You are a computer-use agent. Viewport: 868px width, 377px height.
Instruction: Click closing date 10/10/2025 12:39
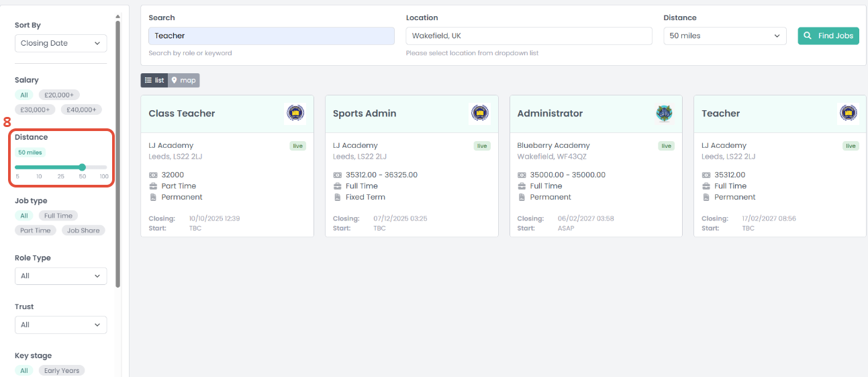pos(214,218)
